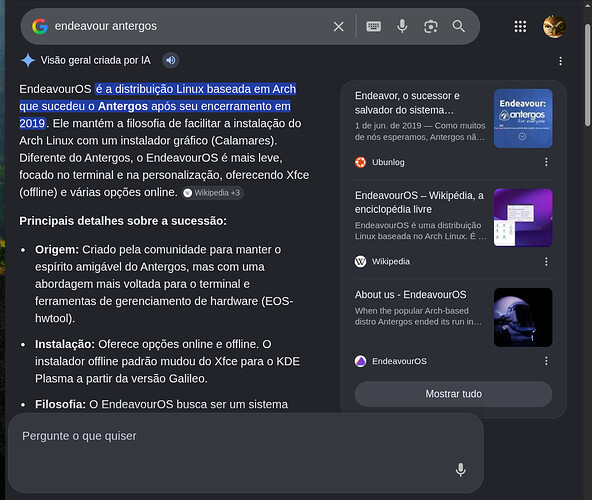The height and width of the screenshot is (500, 592).
Task: Open the EndeavourOS Wikipédia article link
Action: click(419, 202)
